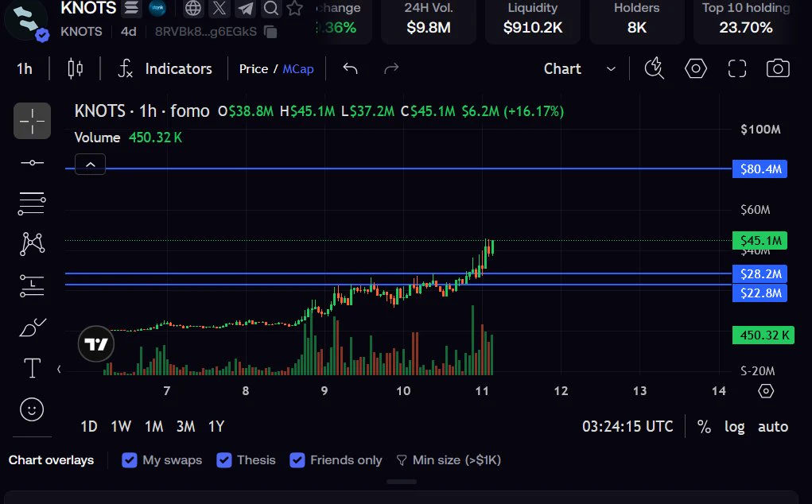Select the pattern drawing tool
Image resolution: width=812 pixels, height=504 pixels.
[x=32, y=244]
